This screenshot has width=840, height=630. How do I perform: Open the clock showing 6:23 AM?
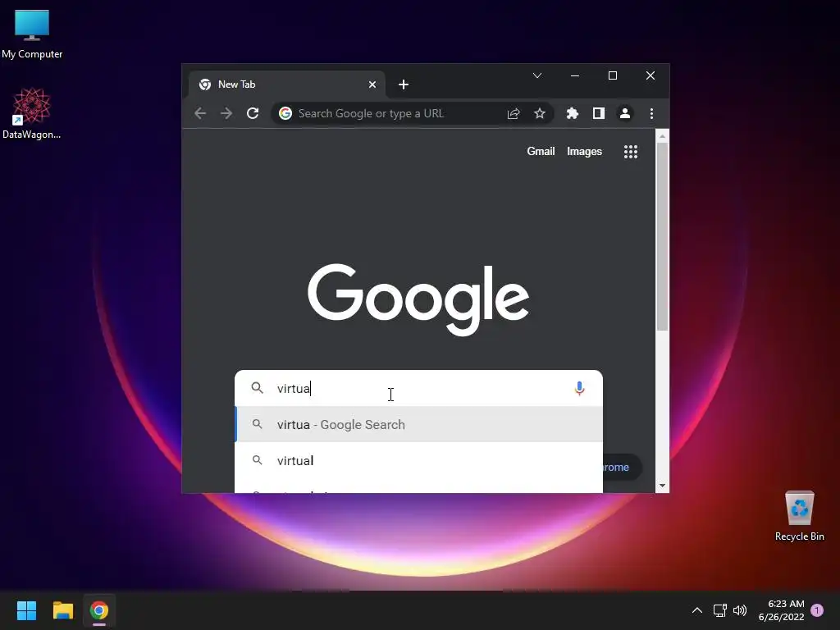click(x=782, y=610)
